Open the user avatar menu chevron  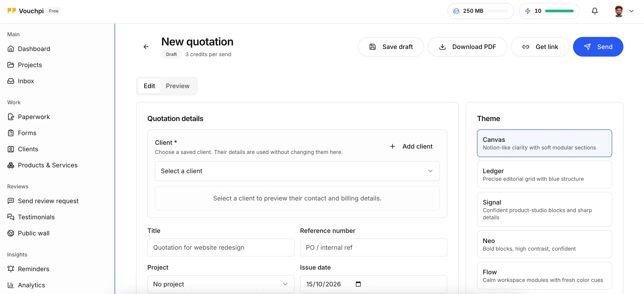[x=631, y=11]
